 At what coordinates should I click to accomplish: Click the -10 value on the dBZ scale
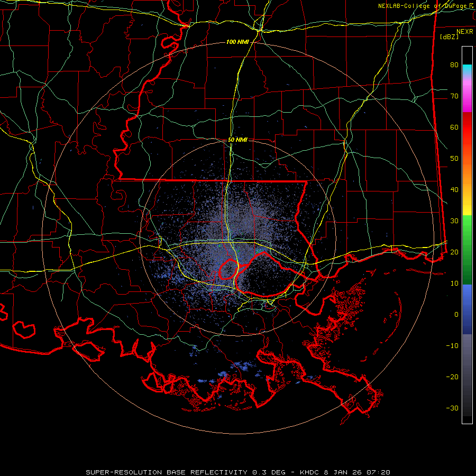452,346
